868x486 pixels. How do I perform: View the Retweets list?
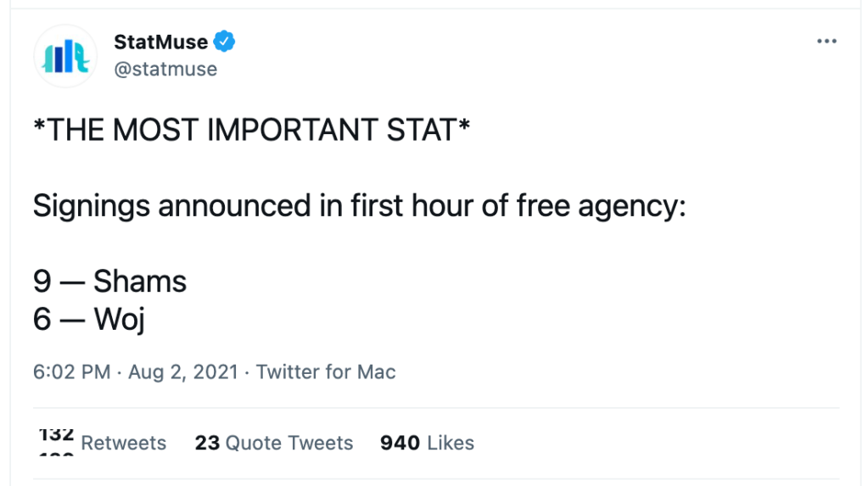pos(124,443)
